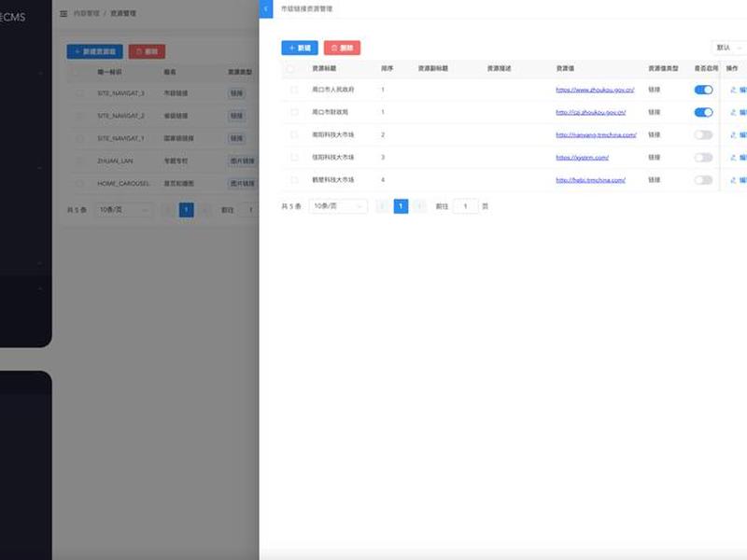Tick checkbox of the czj.zhoukou.gov.cn row
Viewport: 747px width, 560px height.
(x=294, y=112)
